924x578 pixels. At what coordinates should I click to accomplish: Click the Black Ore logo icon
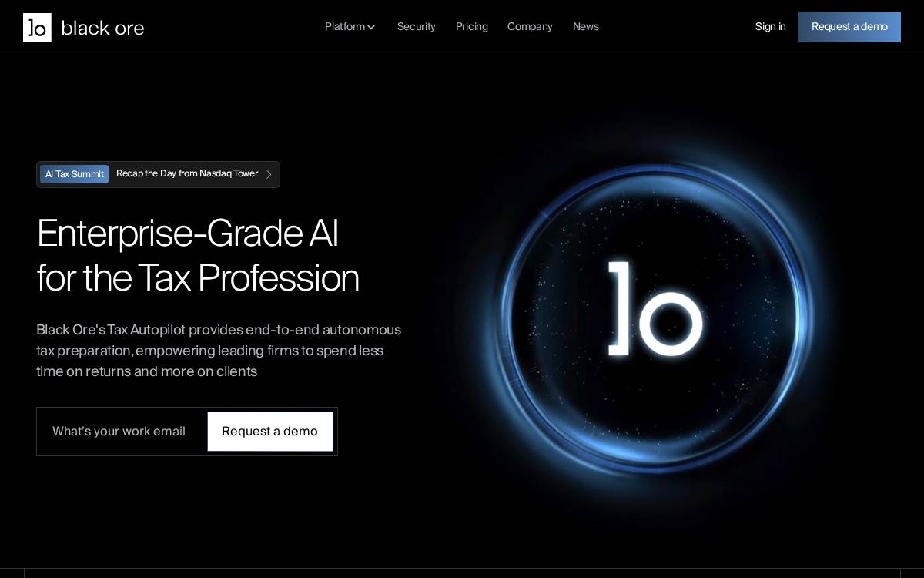click(37, 27)
